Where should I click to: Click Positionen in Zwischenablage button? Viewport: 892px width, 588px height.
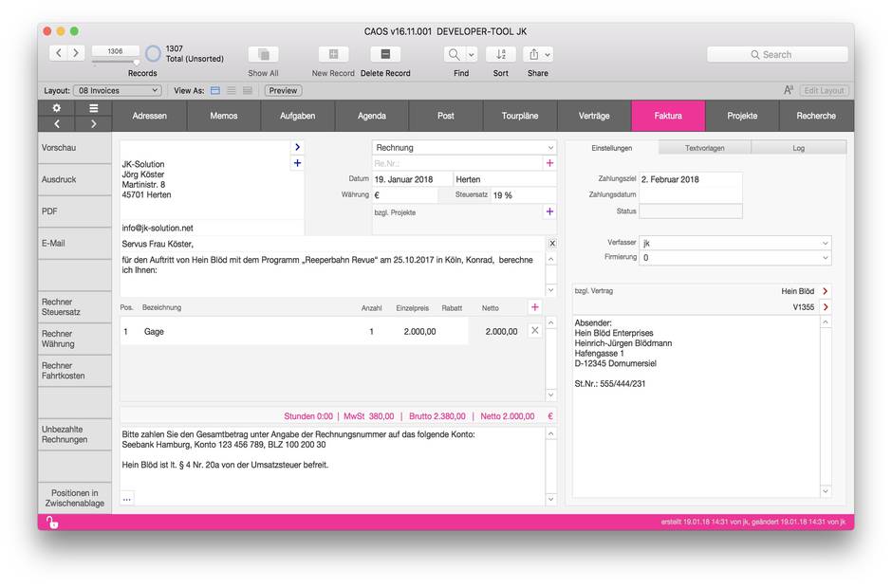tap(75, 498)
